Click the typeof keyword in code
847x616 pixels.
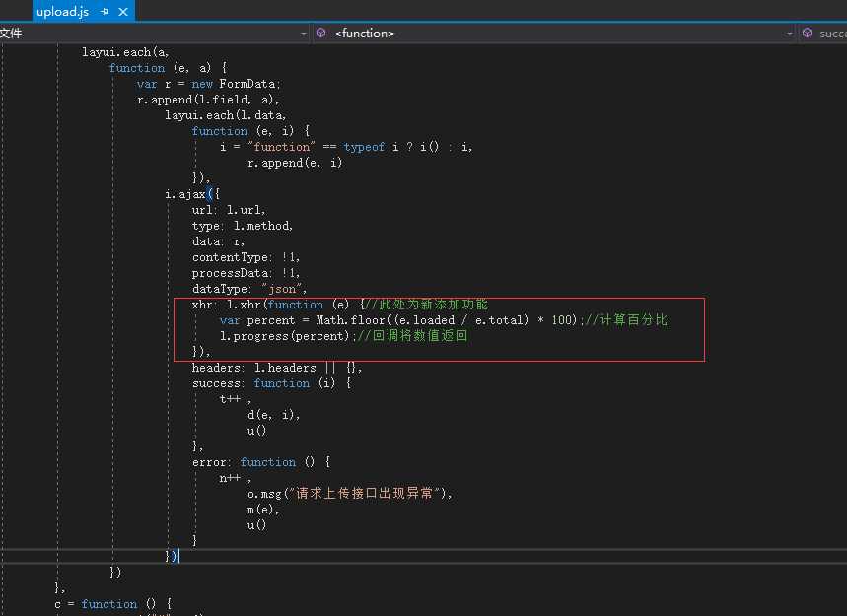[364, 147]
